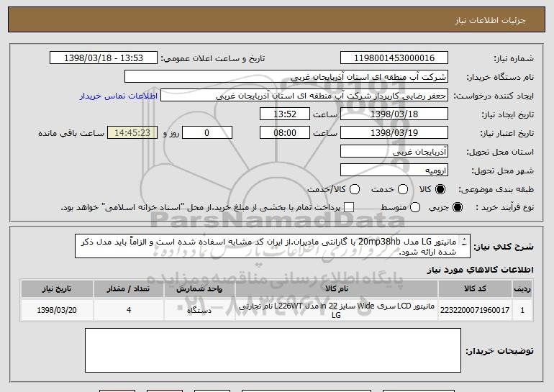Click the request creator field

tap(304, 96)
